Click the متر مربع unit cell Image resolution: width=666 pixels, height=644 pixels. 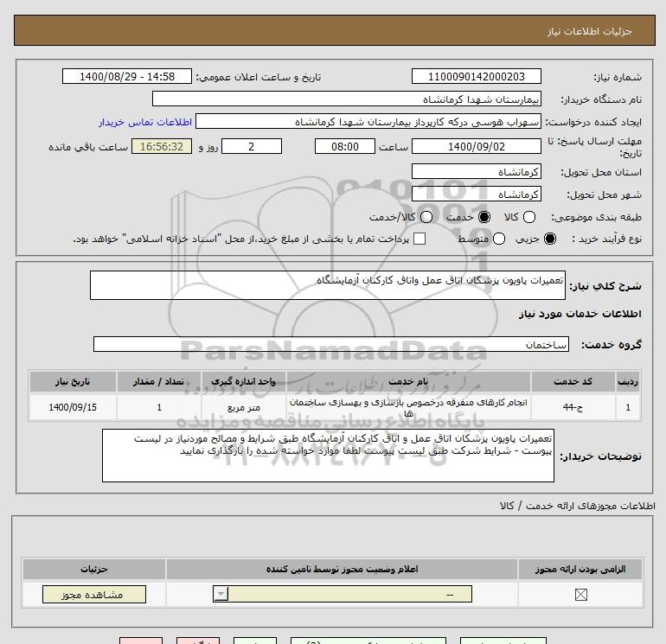[243, 407]
